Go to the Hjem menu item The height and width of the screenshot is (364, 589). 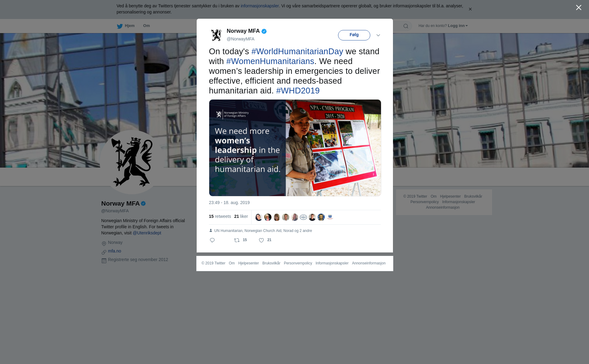(x=129, y=26)
